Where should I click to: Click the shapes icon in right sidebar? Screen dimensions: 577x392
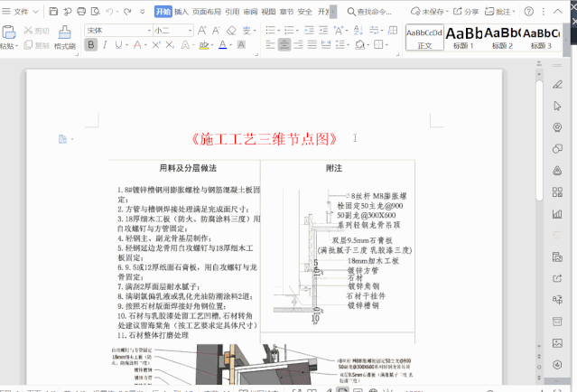coord(557,149)
